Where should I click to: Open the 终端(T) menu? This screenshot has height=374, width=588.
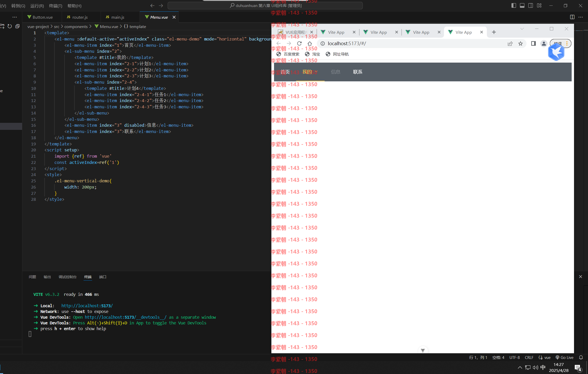pyautogui.click(x=56, y=6)
